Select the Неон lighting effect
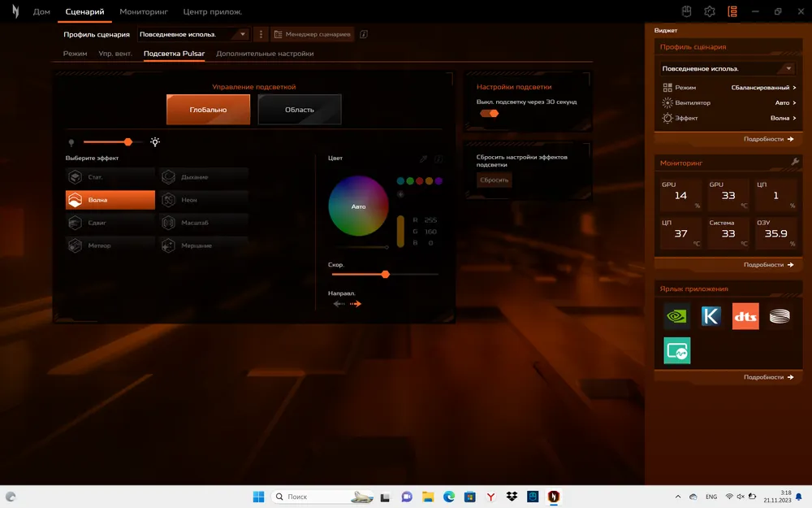The height and width of the screenshot is (508, 812). [x=204, y=200]
